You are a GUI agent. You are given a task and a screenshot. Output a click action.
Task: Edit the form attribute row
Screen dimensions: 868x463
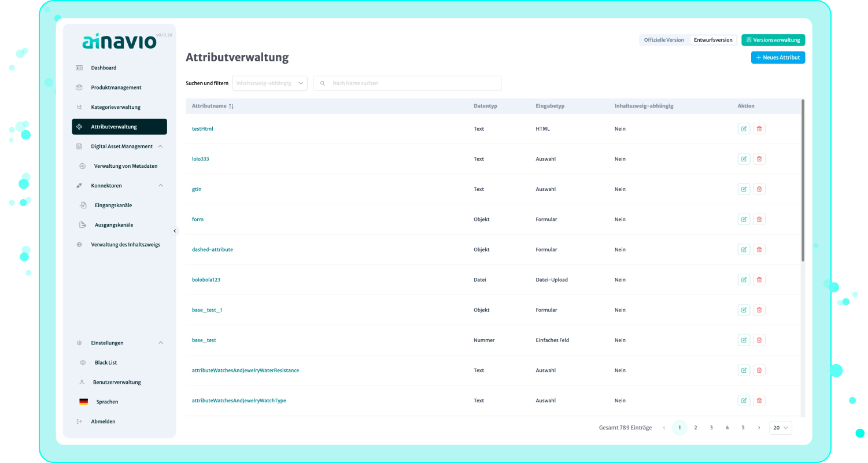point(744,219)
